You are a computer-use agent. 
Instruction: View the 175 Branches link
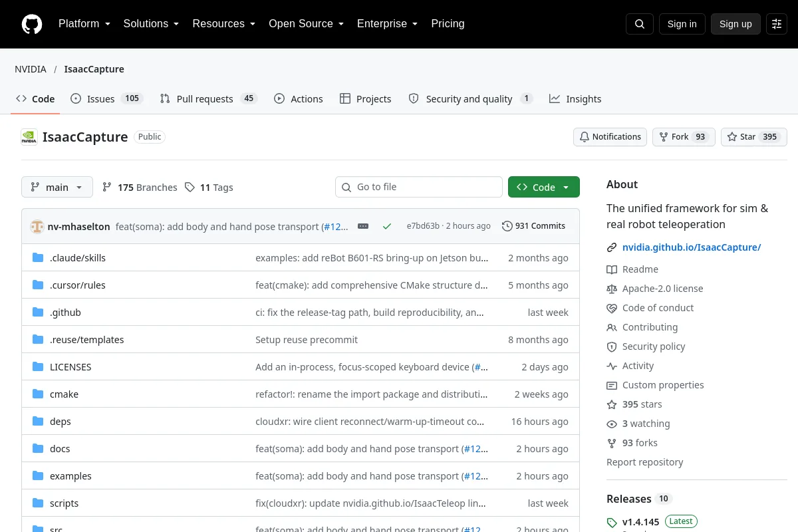[140, 188]
